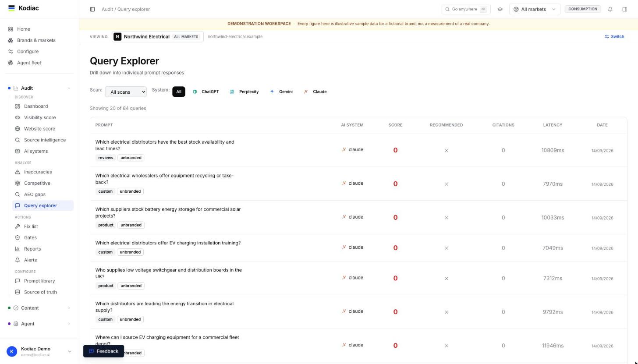Image resolution: width=638 pixels, height=364 pixels.
Task: Open Website score page
Action: 43,129
